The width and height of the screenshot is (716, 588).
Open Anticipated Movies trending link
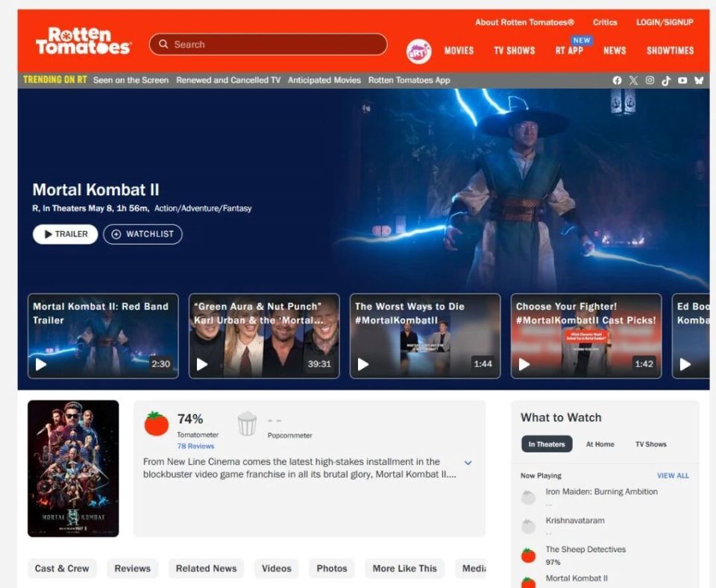pos(324,80)
